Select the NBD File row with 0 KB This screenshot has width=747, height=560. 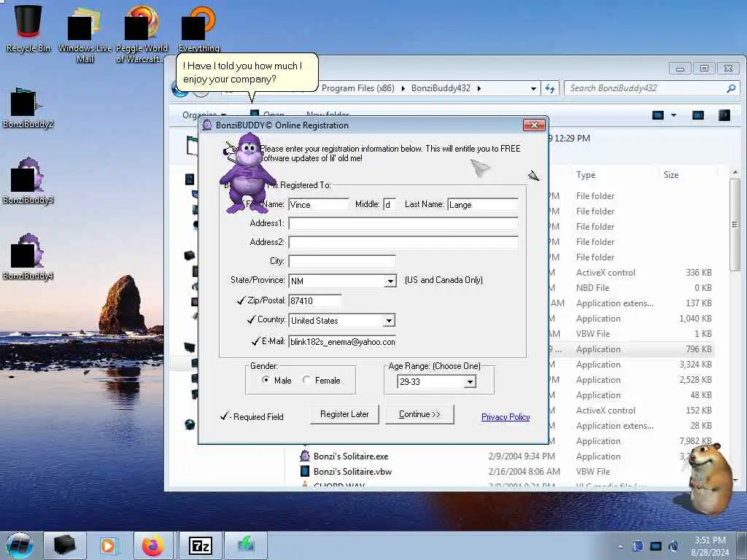[x=631, y=287]
